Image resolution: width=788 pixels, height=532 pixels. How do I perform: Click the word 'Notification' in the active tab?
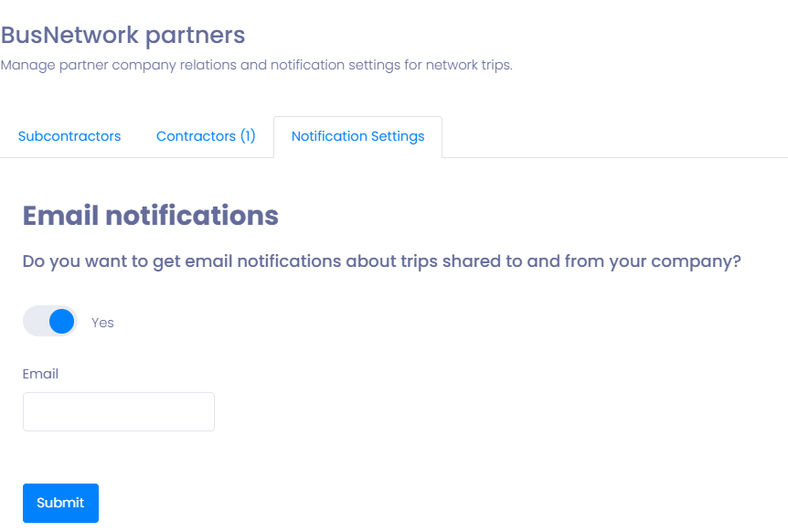coord(329,136)
